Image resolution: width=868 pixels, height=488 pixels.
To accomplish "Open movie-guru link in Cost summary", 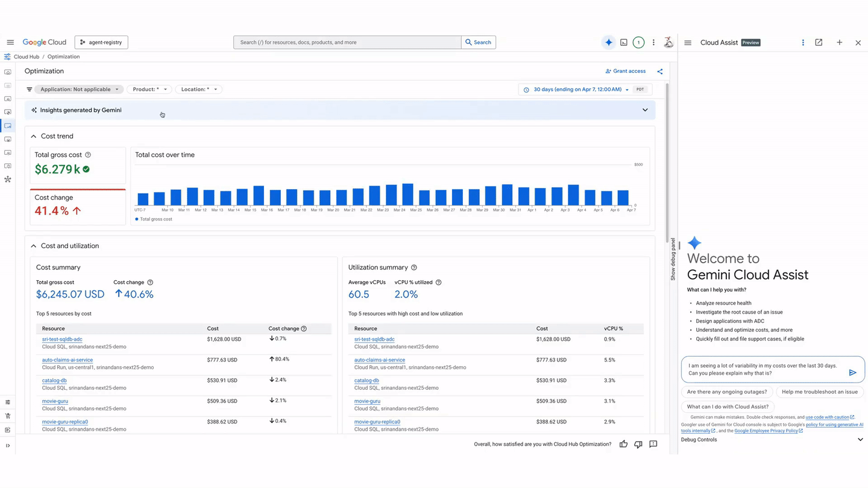I will tap(55, 401).
